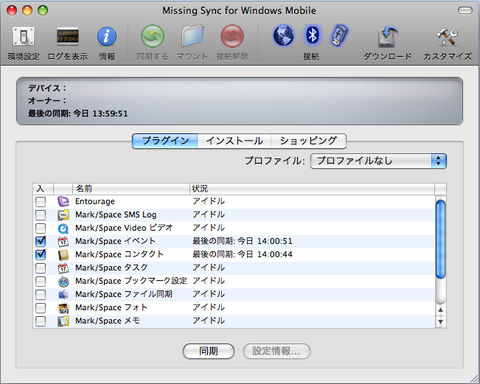
Task: Click the Mark/Space イベント calendar icon
Action: (x=63, y=241)
